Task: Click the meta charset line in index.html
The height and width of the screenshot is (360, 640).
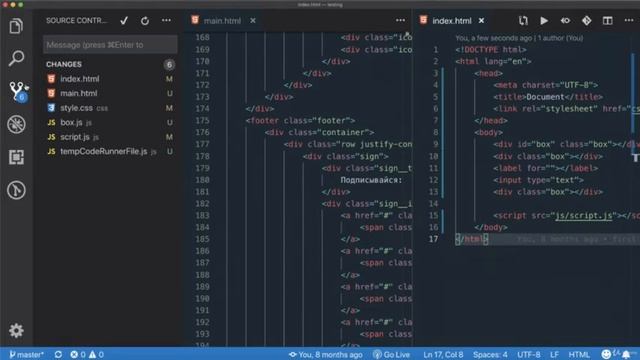Action: [x=546, y=85]
